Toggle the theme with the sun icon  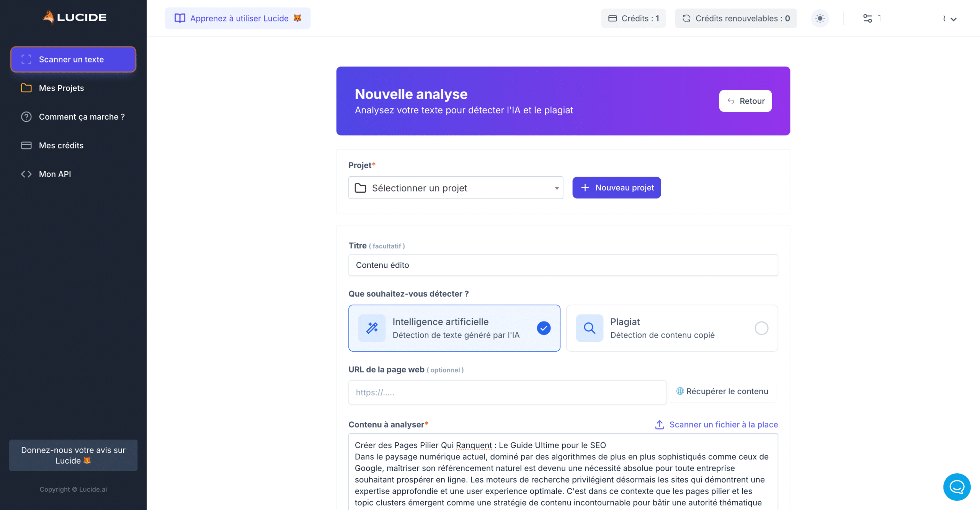coord(820,18)
